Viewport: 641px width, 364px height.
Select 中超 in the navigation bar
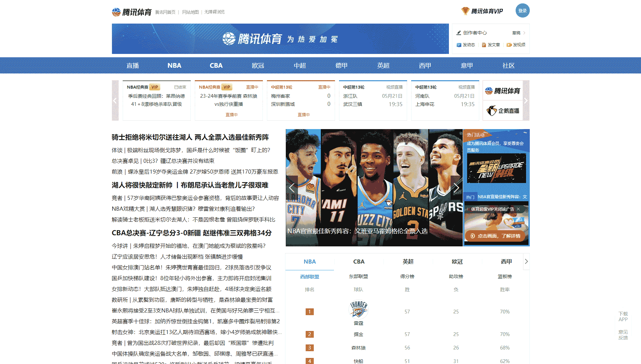[x=300, y=65]
